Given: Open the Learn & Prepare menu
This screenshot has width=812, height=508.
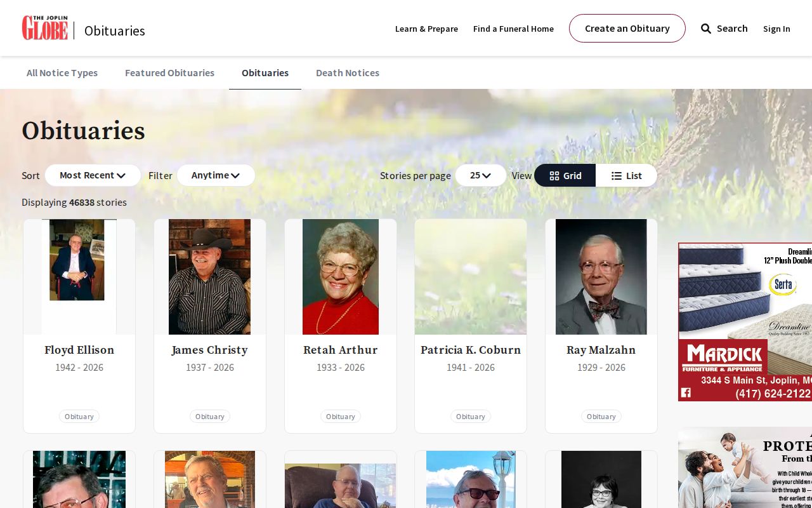Looking at the screenshot, I should (426, 29).
